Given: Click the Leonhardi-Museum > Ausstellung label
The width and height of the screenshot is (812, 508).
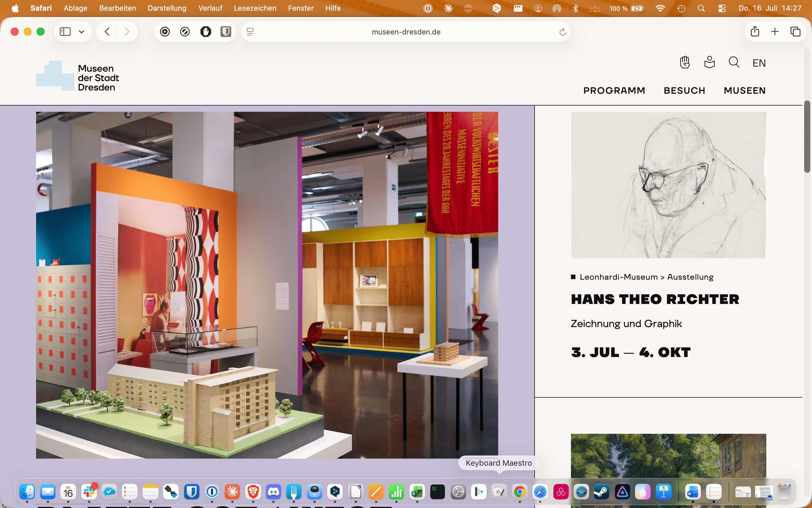Looking at the screenshot, I should coord(646,277).
